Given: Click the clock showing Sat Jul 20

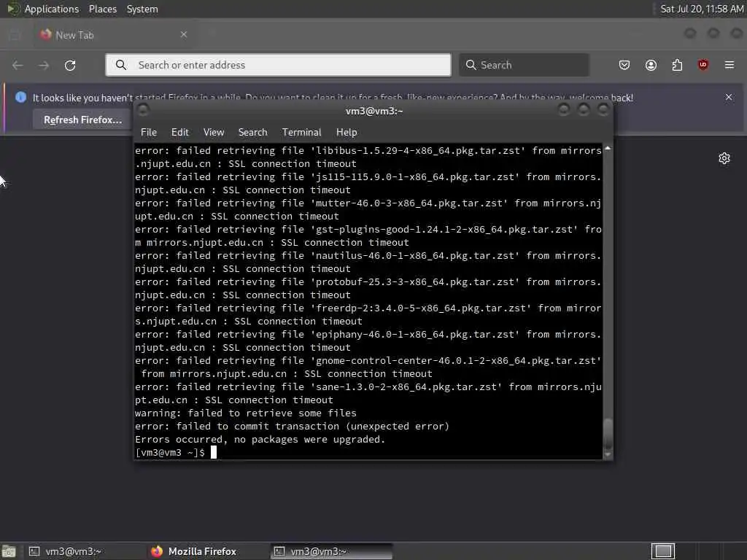Looking at the screenshot, I should pyautogui.click(x=702, y=9).
